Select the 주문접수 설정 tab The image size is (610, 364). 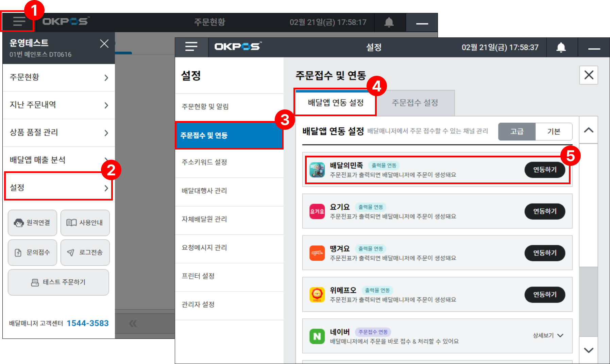coord(415,103)
